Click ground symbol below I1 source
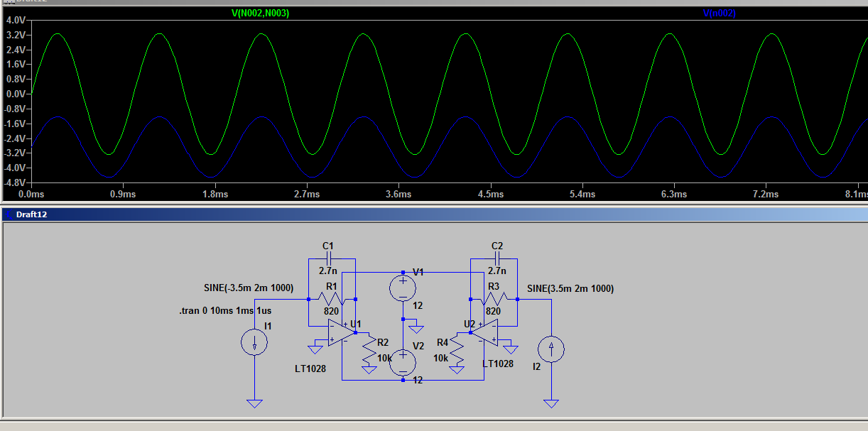The height and width of the screenshot is (431, 868). click(x=254, y=404)
